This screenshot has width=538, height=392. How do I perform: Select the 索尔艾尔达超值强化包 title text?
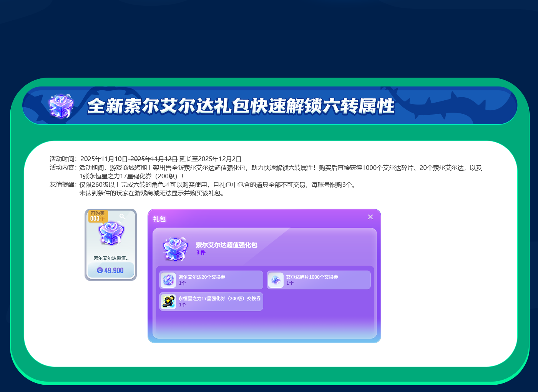pos(226,245)
